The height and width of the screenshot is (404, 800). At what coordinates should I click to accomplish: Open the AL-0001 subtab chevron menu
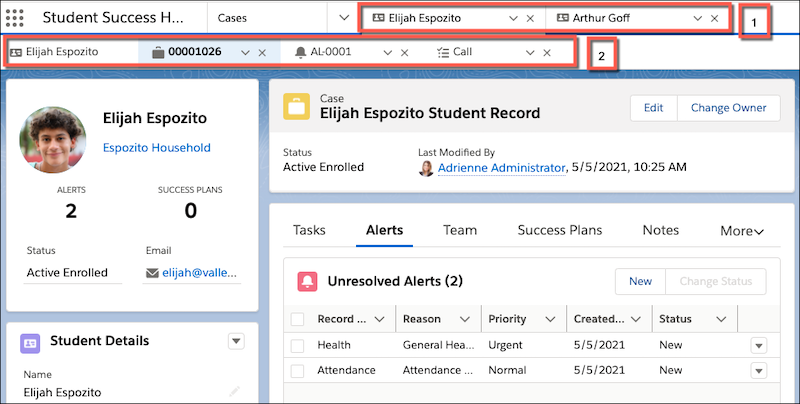click(387, 53)
